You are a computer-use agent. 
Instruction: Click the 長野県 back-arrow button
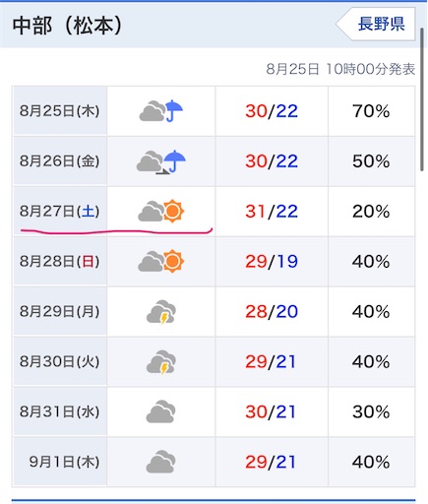[x=376, y=25]
